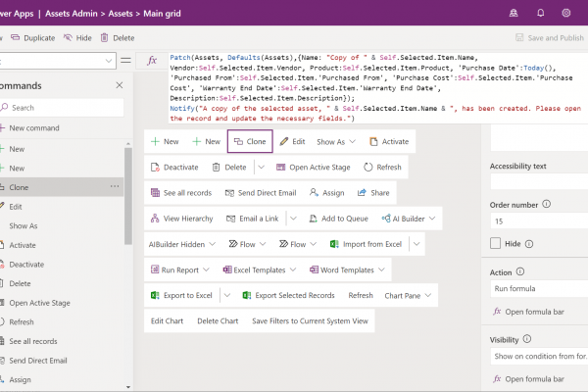
Task: Click Deactivate in command bar preview
Action: click(x=174, y=168)
